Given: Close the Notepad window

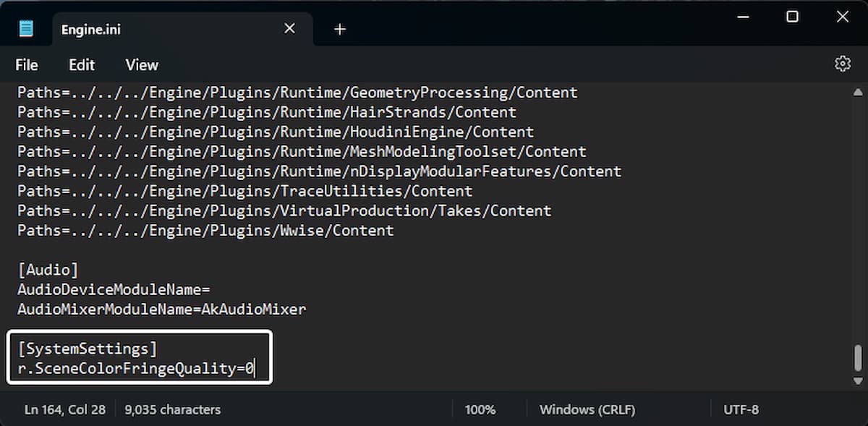Looking at the screenshot, I should pyautogui.click(x=843, y=17).
